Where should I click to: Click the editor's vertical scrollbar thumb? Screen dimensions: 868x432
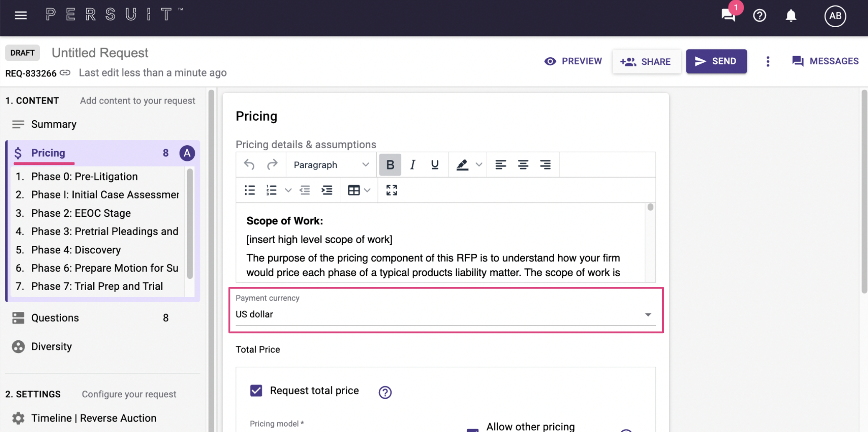click(650, 207)
